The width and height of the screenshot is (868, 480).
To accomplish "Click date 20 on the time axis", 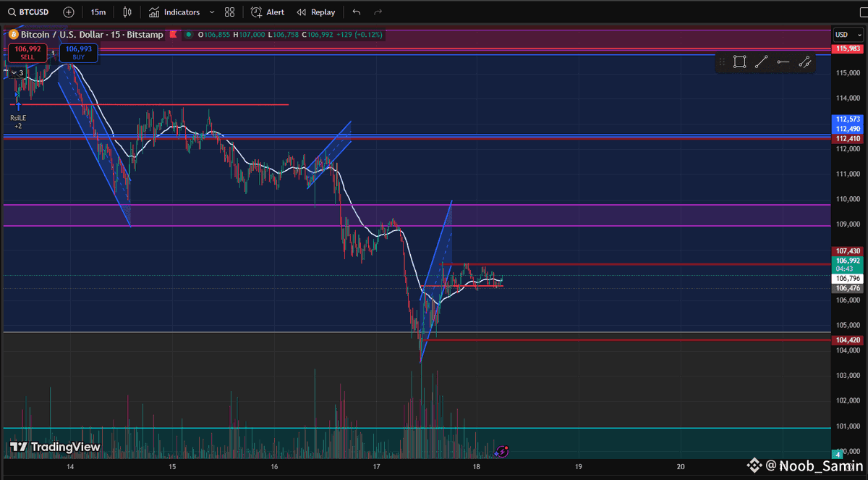I will coord(681,467).
